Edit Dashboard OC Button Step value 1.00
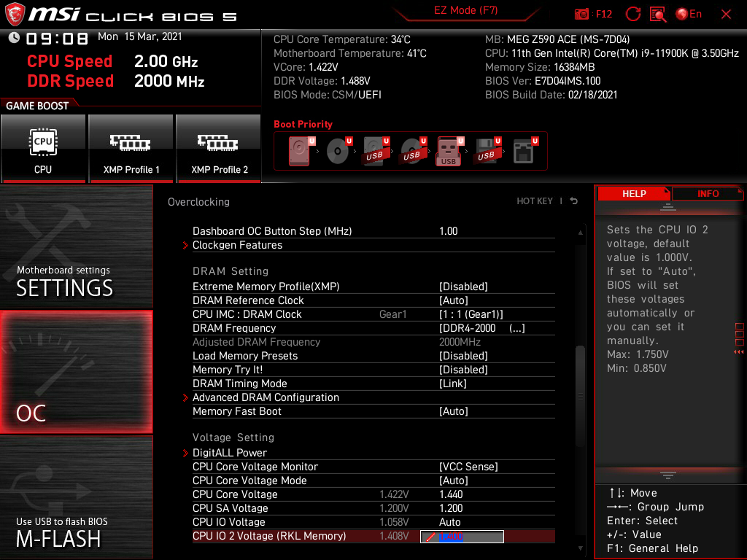 (449, 231)
